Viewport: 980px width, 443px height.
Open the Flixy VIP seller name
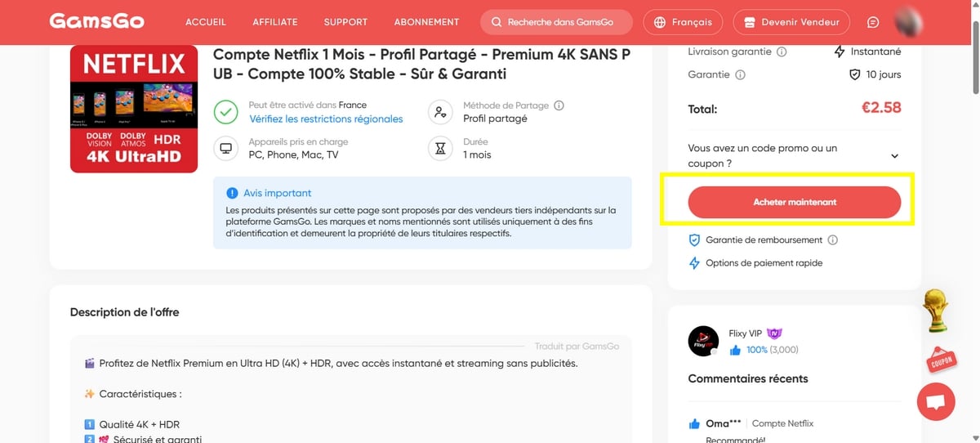tap(745, 333)
